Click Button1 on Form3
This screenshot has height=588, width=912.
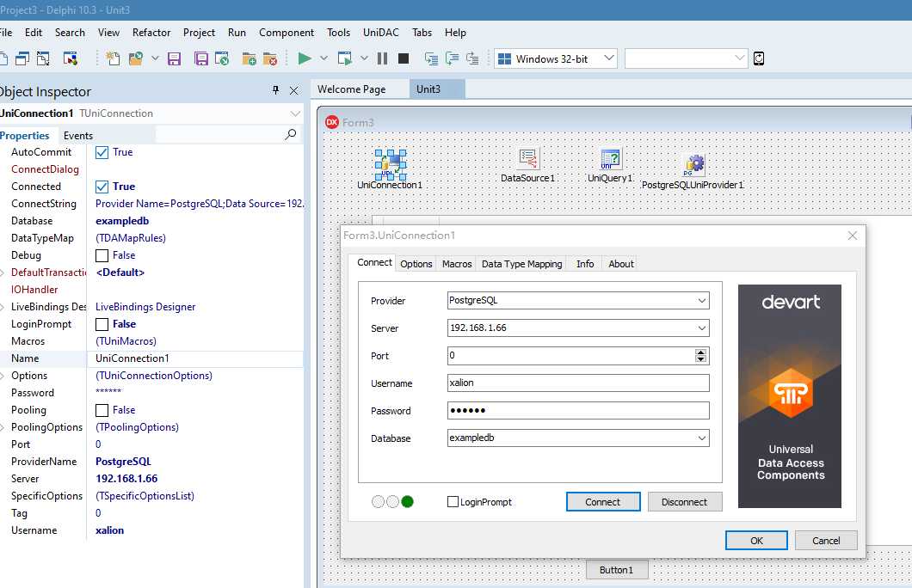pos(617,570)
